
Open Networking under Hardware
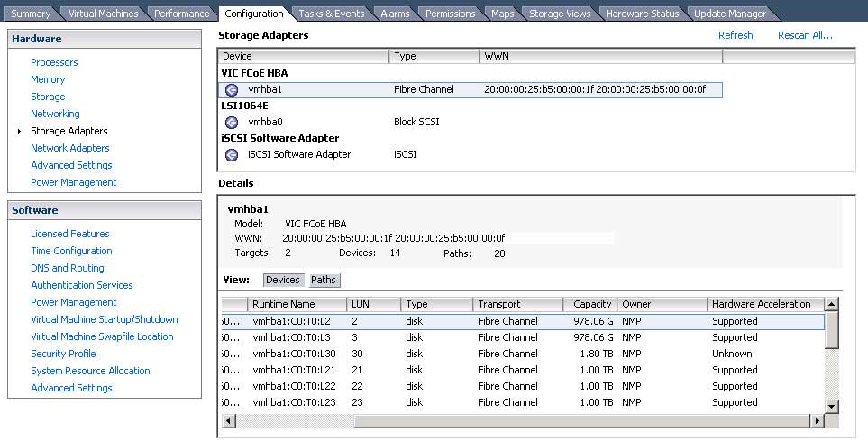[55, 114]
